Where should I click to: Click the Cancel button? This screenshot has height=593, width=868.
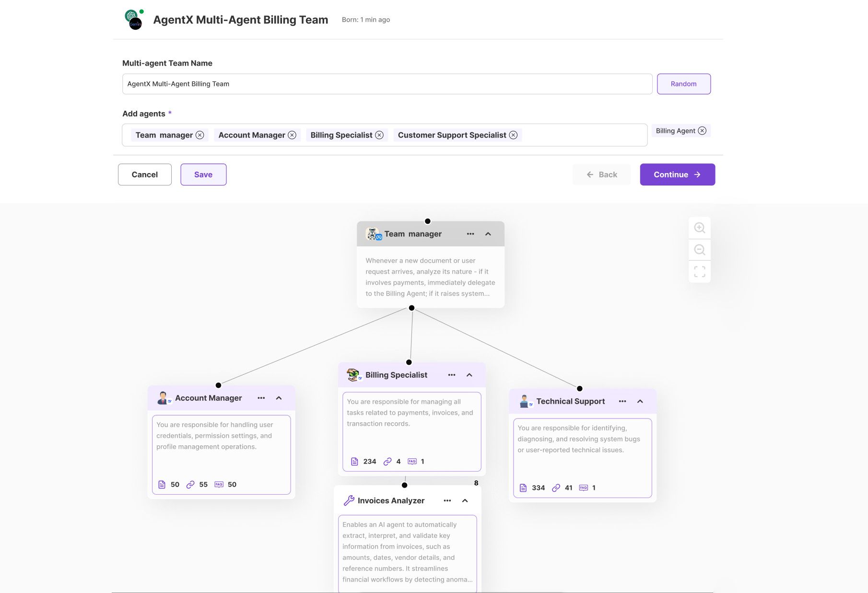pyautogui.click(x=145, y=174)
